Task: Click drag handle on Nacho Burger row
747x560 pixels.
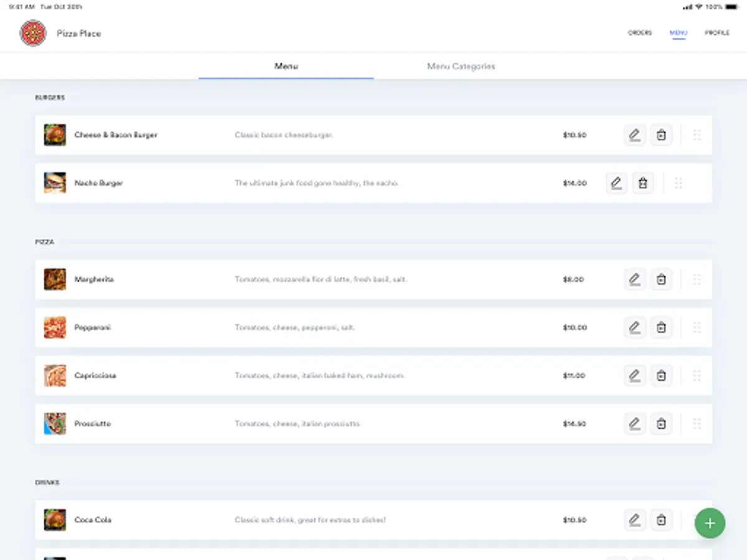Action: [679, 184]
